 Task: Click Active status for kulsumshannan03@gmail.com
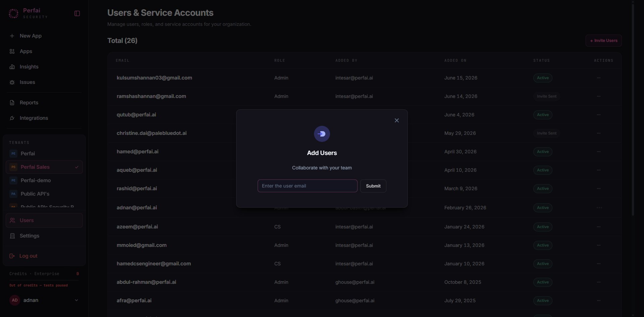point(543,78)
